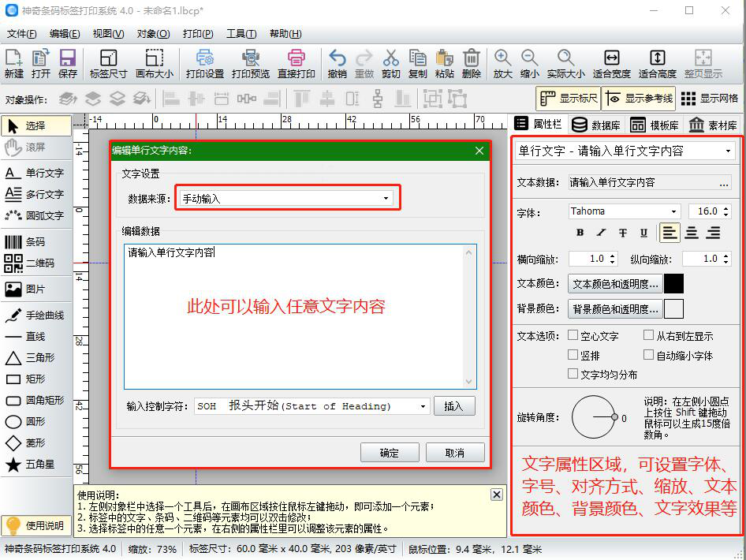Open the 视图(V) menu

point(109,34)
